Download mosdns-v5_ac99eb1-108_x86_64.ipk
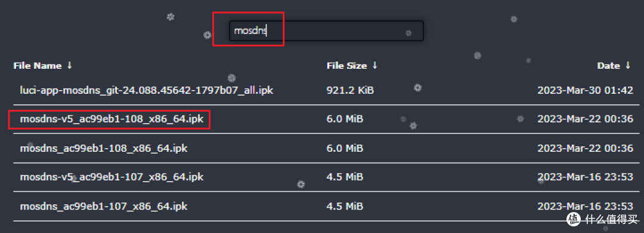Screen dimensions: 644x233 (x=112, y=119)
